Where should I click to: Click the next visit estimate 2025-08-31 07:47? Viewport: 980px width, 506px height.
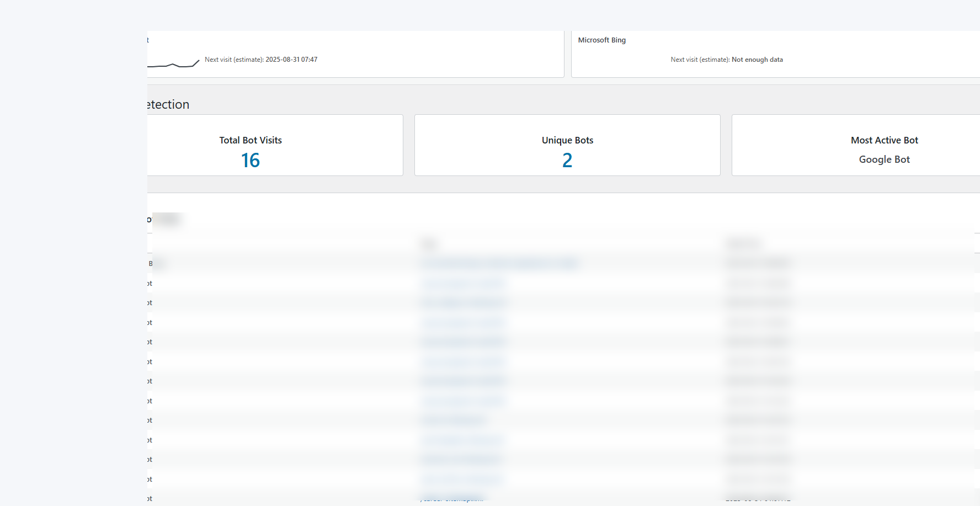pyautogui.click(x=291, y=60)
